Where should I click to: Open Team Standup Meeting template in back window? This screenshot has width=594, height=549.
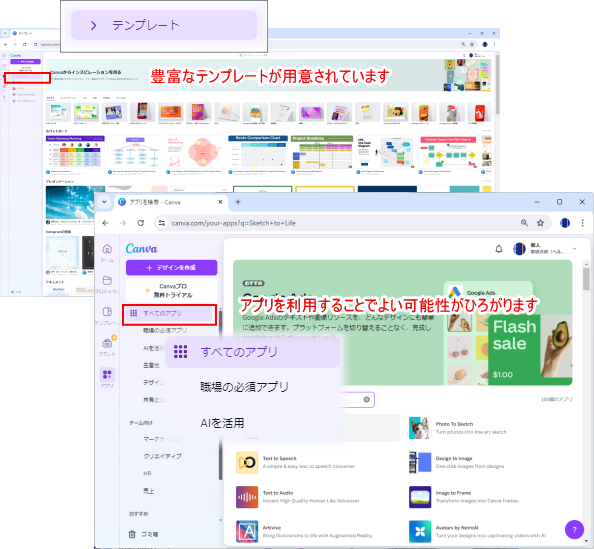(75, 152)
